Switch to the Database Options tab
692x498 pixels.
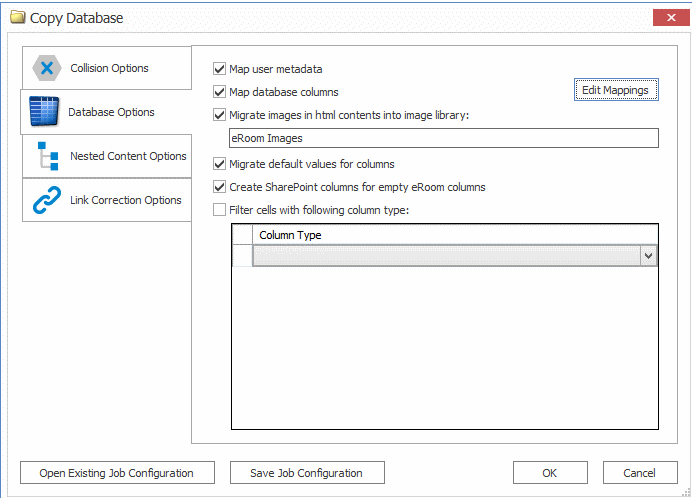pyautogui.click(x=106, y=112)
